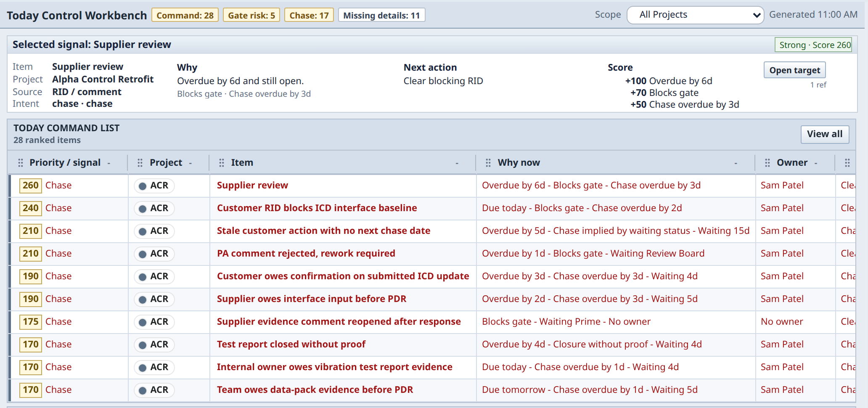Click '+50 Chase overdue by 3d' score line
This screenshot has height=408, width=868.
(685, 105)
